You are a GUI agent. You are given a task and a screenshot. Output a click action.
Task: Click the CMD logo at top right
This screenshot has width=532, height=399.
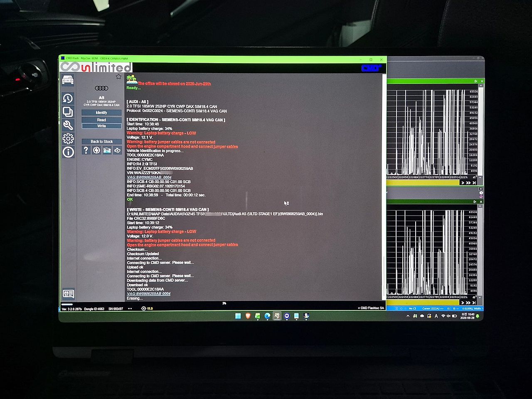coord(371,68)
